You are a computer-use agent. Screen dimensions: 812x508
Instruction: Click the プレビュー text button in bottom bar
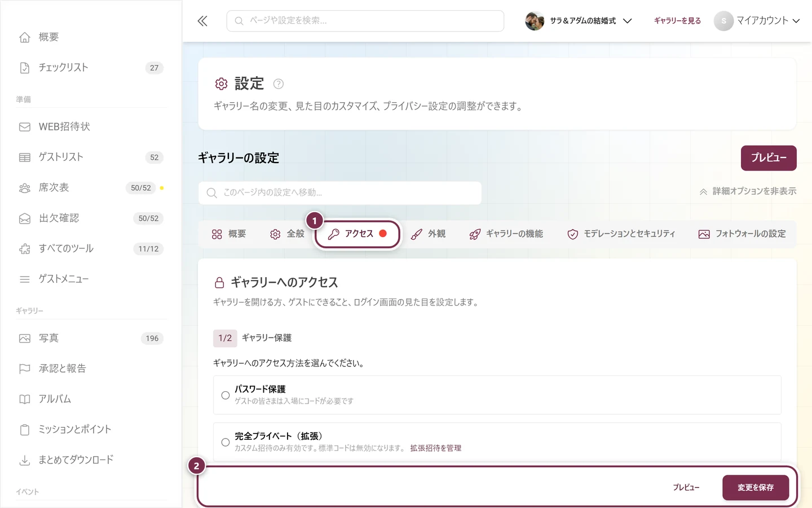[x=686, y=488]
